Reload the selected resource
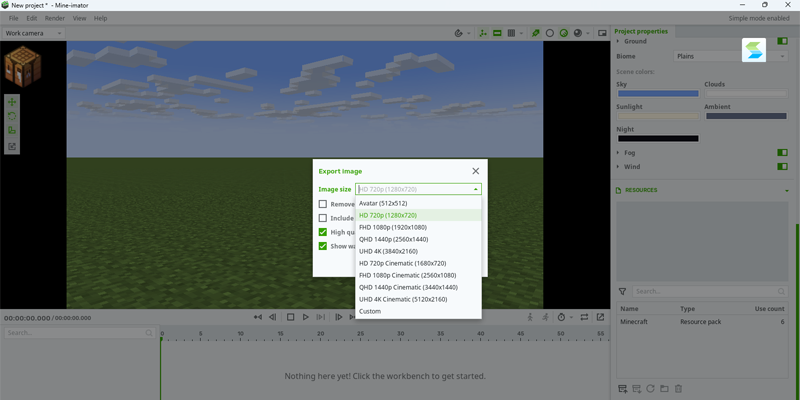The image size is (800, 400). coord(650,389)
